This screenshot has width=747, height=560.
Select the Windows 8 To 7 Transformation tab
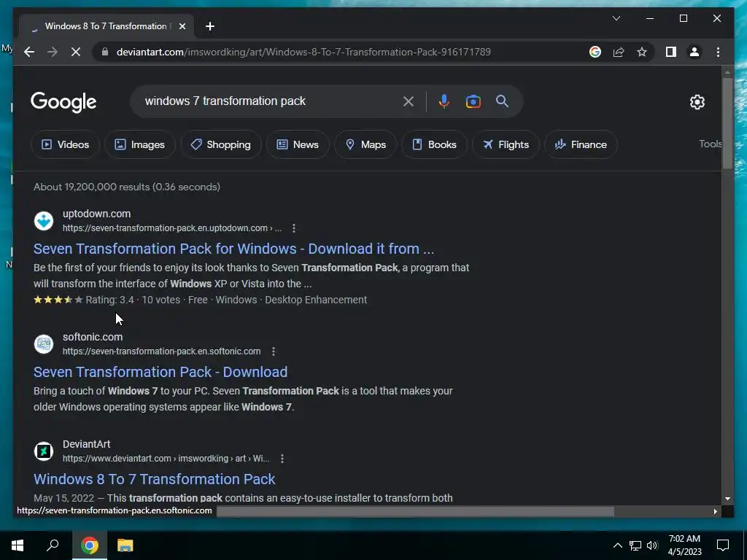107,26
